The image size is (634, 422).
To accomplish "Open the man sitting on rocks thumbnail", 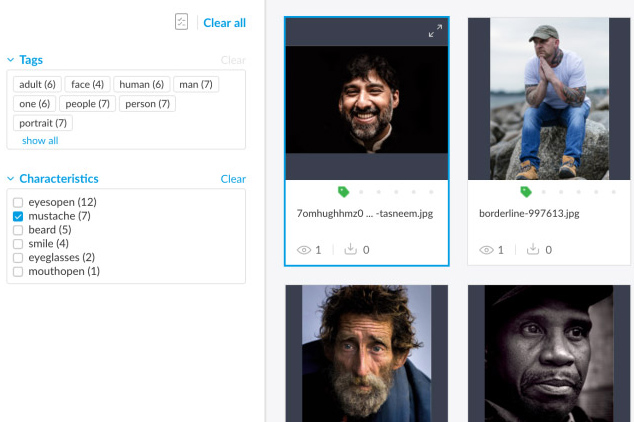I will tap(549, 99).
